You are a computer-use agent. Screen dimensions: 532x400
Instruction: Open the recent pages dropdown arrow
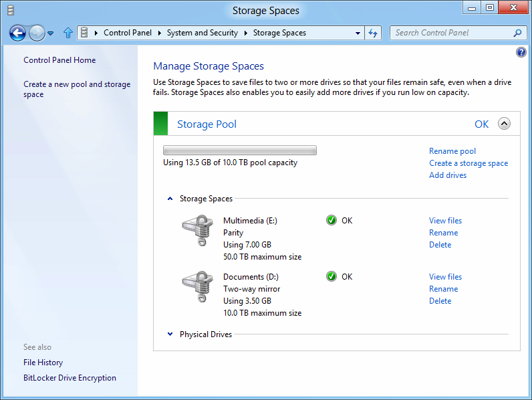point(51,33)
